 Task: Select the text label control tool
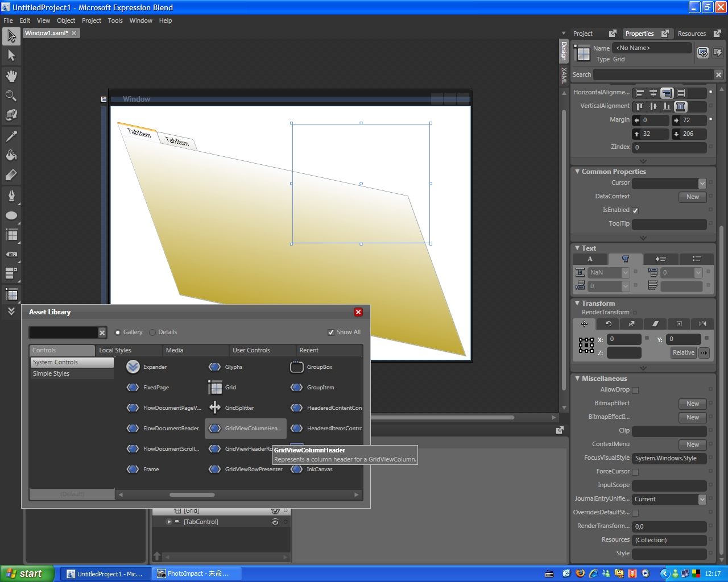coord(11,254)
